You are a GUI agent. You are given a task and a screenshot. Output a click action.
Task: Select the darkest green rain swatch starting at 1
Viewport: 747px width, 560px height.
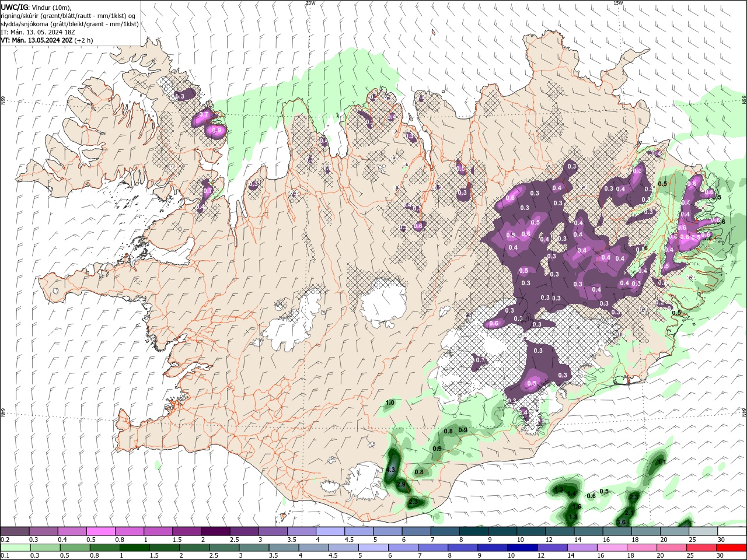tap(135, 548)
